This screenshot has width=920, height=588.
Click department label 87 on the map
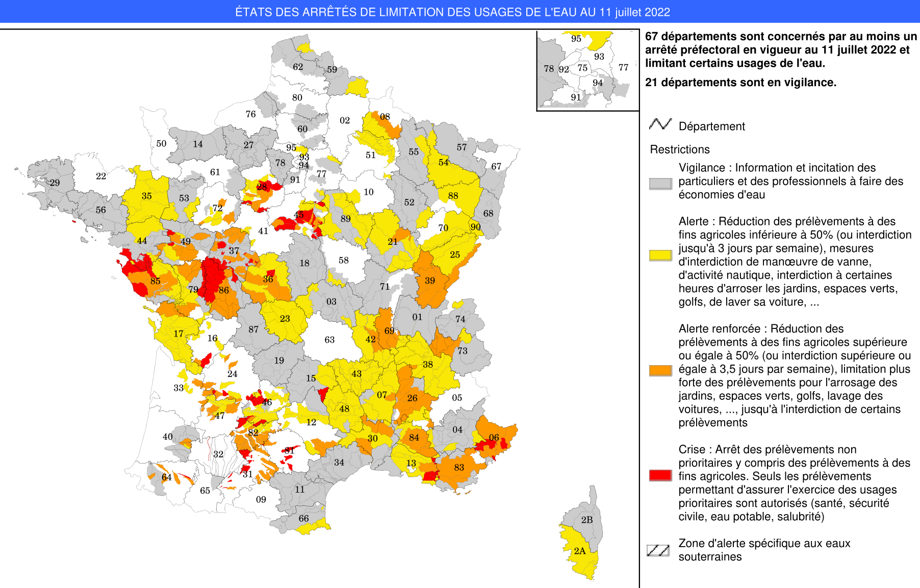coord(253,329)
